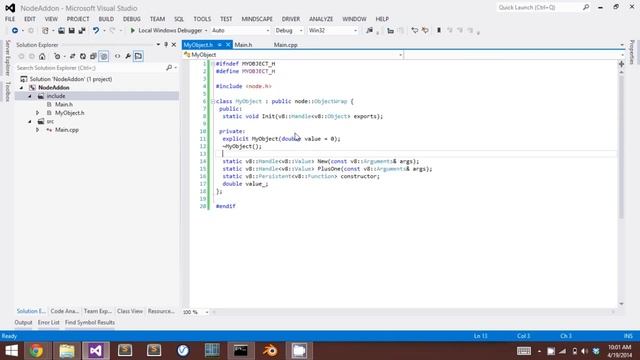The width and height of the screenshot is (640, 360).
Task: Click the Navigate Backward toolbar arrow
Action: [15, 31]
